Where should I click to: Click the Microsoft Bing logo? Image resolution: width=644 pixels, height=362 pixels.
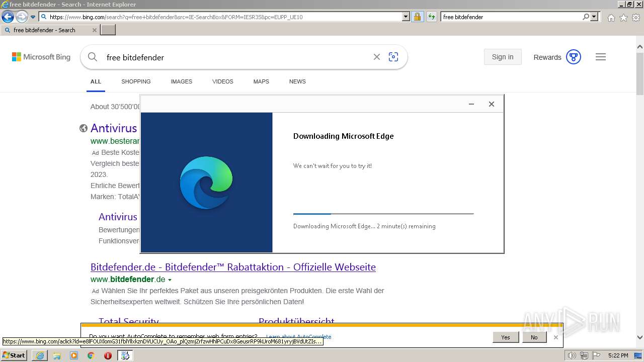tap(41, 57)
